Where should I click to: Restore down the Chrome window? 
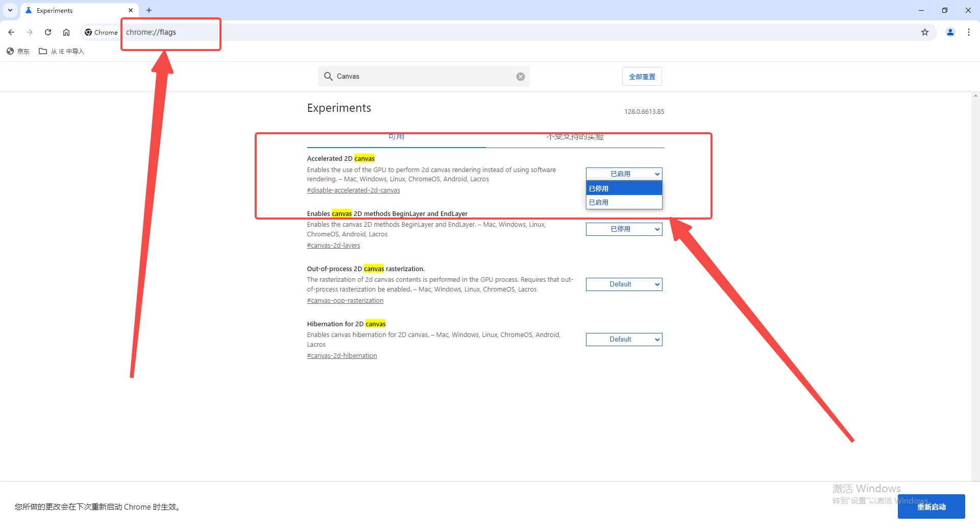click(945, 10)
